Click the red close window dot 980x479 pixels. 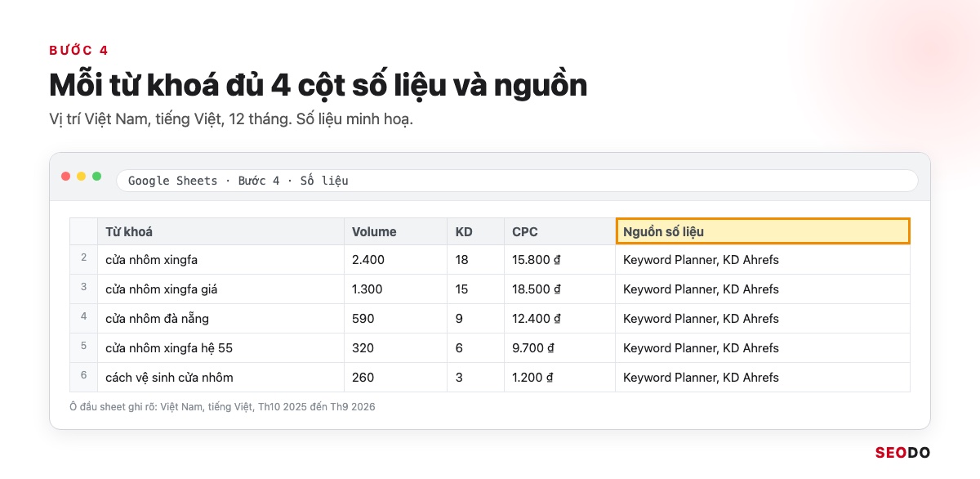click(66, 177)
